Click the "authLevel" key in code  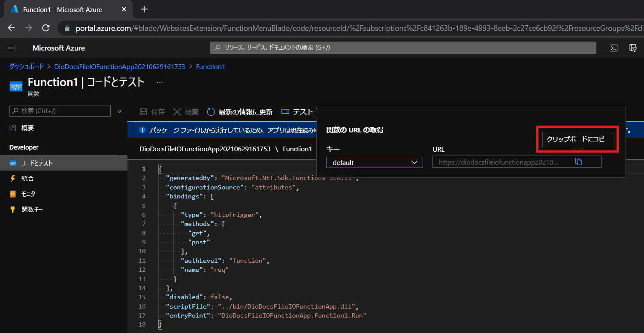pyautogui.click(x=202, y=261)
